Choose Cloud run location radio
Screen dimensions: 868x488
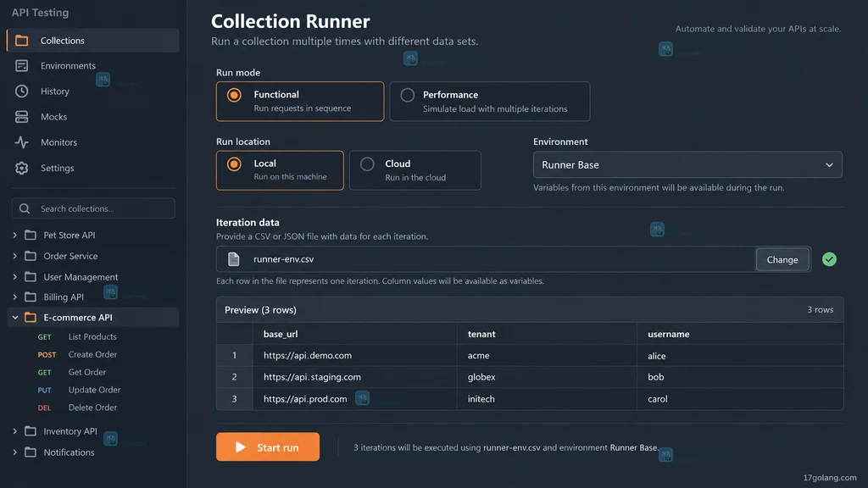pyautogui.click(x=367, y=164)
